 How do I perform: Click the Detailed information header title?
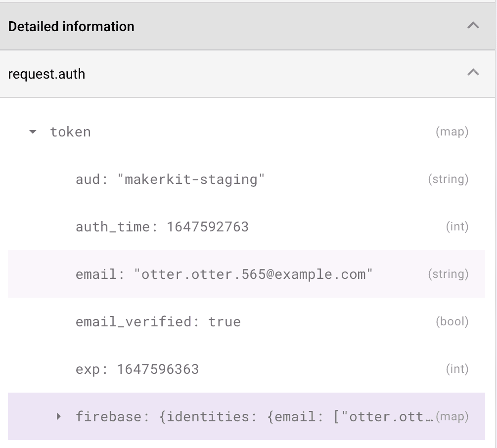coord(71,26)
